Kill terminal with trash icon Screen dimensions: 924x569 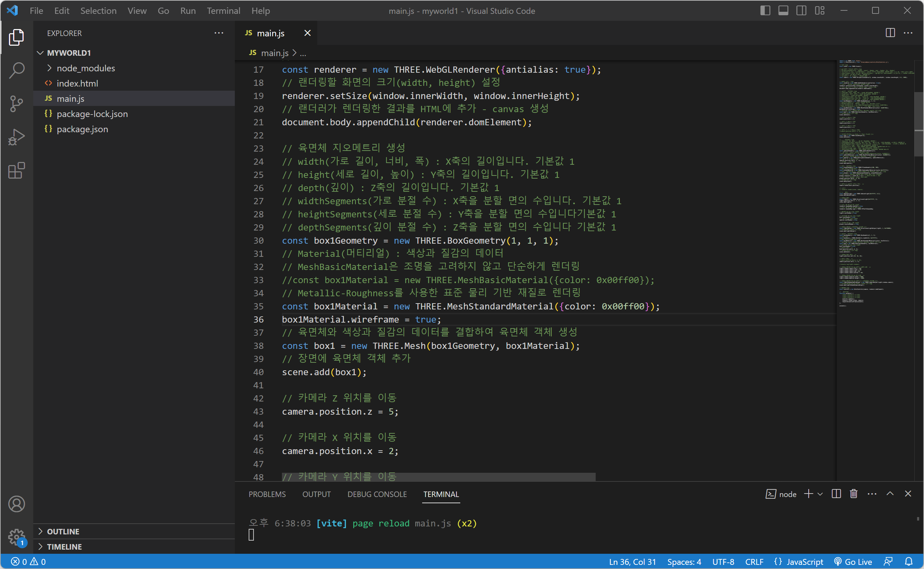(854, 494)
